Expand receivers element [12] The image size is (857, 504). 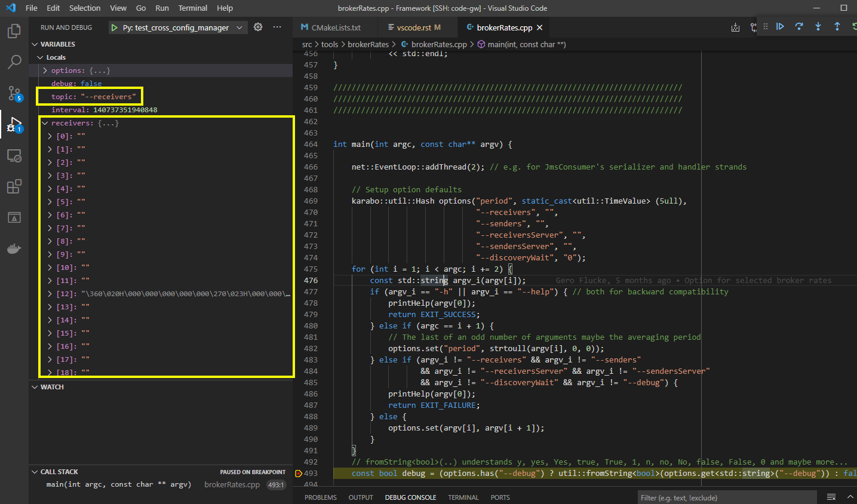tap(50, 294)
